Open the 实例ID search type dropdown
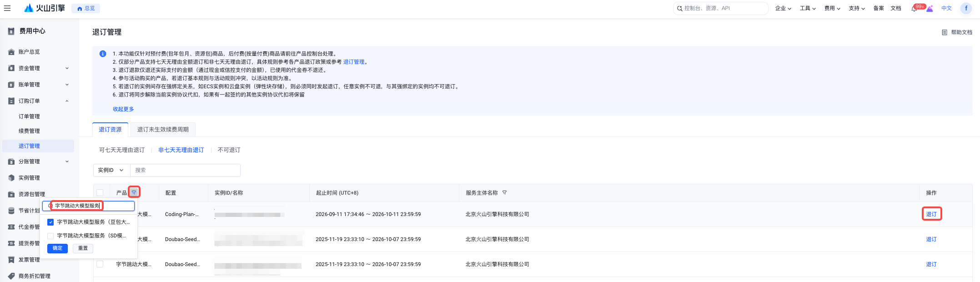Viewport: 980px width, 282px height. (111, 170)
